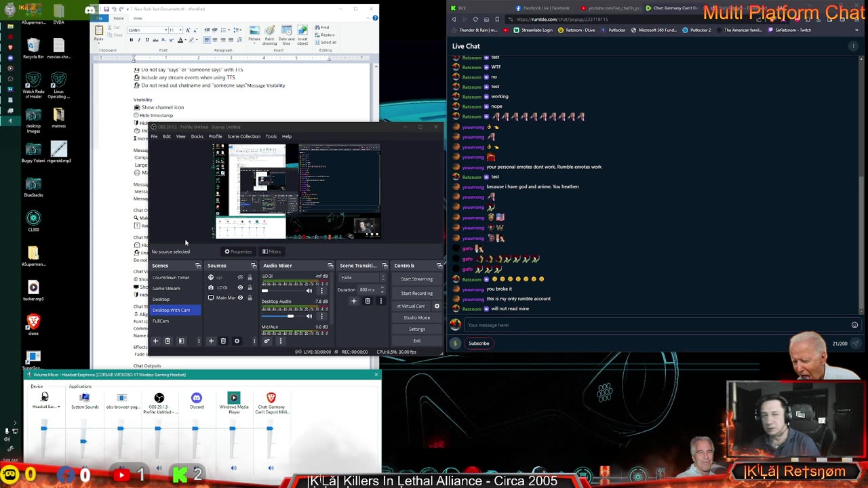The height and width of the screenshot is (488, 868).
Task: Open Recycle Bin desktop icon
Action: pos(33,48)
